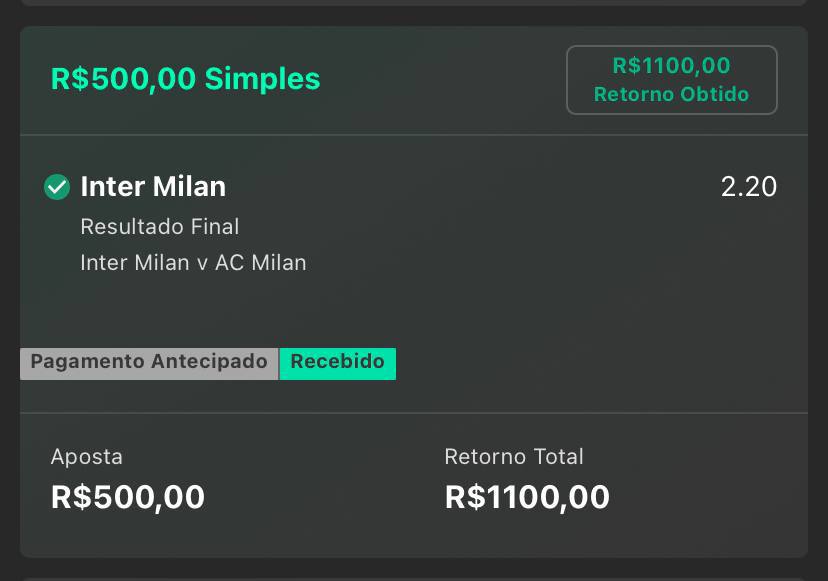Open the Inter Milan v AC Milan match
The width and height of the screenshot is (828, 581).
click(x=193, y=263)
